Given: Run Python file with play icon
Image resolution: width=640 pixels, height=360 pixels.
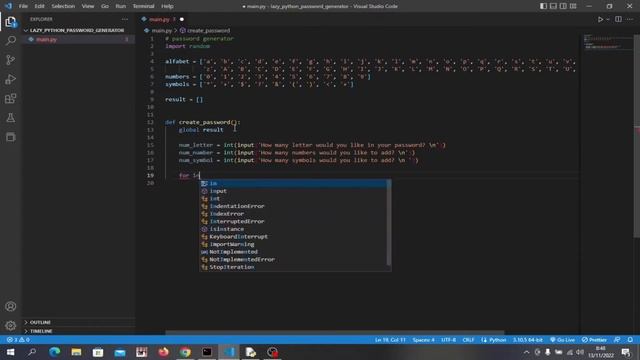Looking at the screenshot, I should [600, 19].
